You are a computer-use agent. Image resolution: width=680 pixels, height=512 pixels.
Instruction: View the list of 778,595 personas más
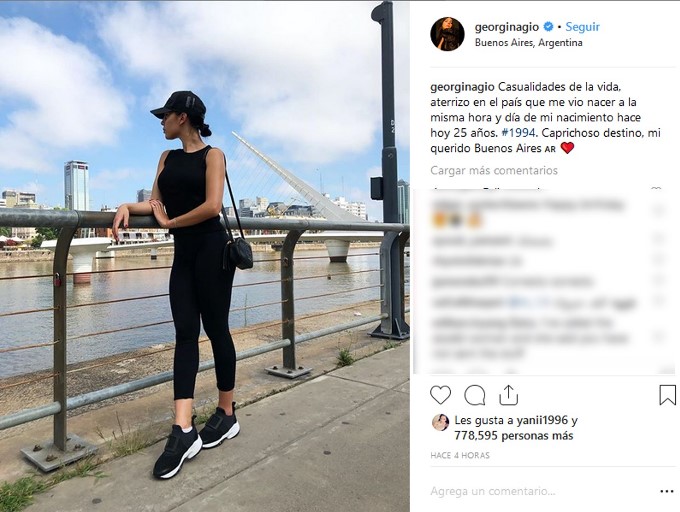(514, 436)
